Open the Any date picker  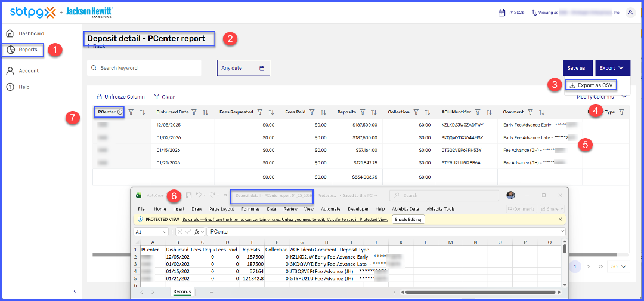tap(243, 68)
